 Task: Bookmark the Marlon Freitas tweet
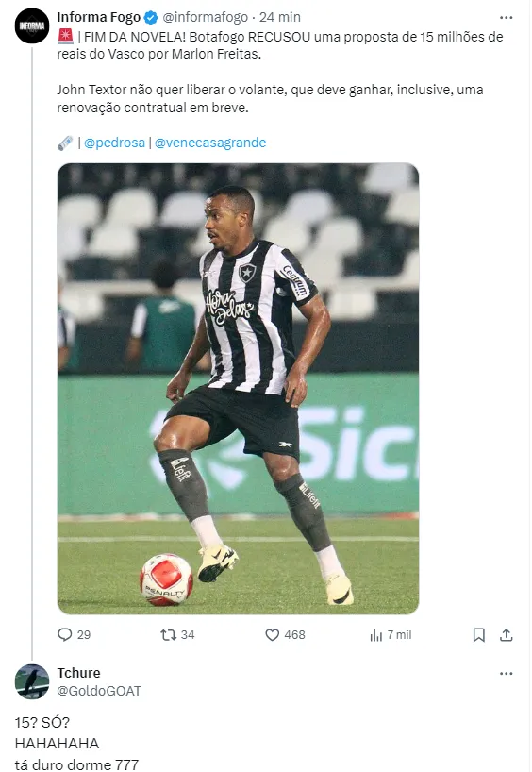[x=478, y=635]
